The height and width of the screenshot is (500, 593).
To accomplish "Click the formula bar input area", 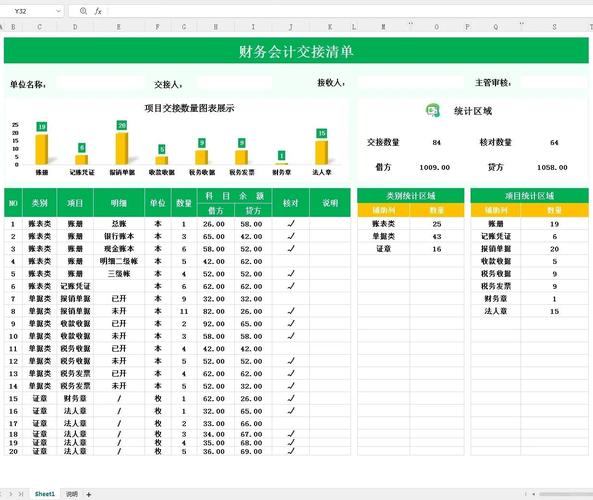I will coord(350,11).
